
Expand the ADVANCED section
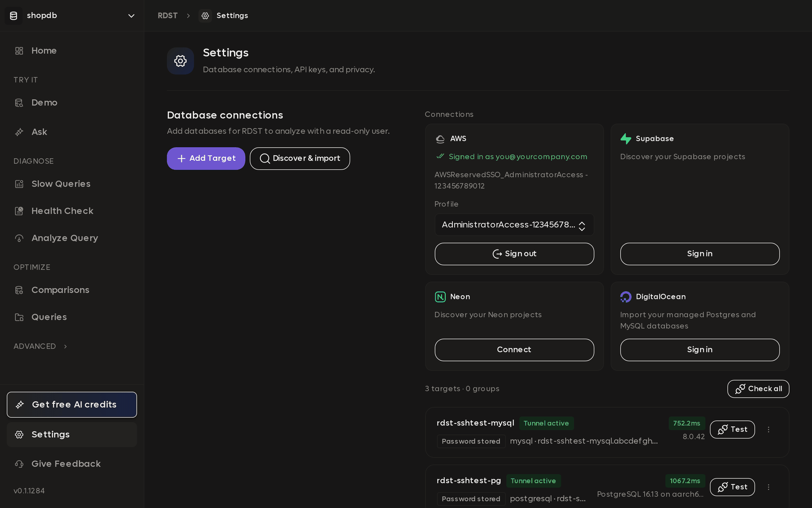coord(41,346)
